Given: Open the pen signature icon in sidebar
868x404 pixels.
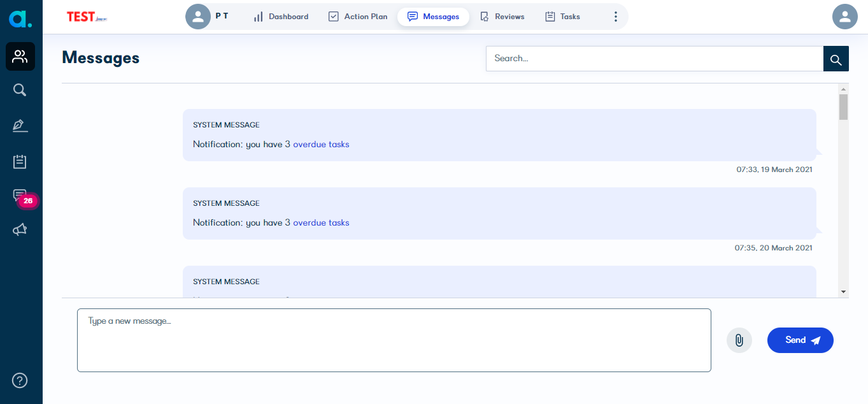Looking at the screenshot, I should pyautogui.click(x=20, y=126).
